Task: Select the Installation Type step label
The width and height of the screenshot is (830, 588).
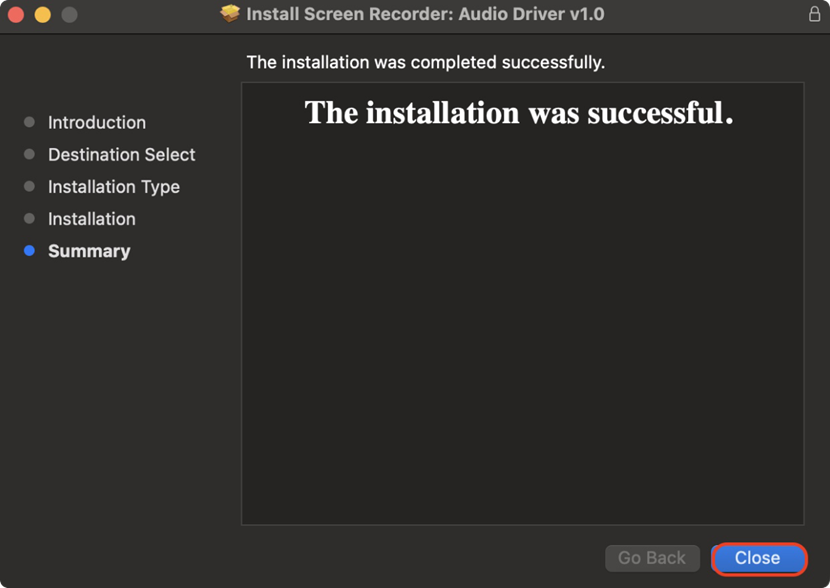Action: pyautogui.click(x=114, y=187)
